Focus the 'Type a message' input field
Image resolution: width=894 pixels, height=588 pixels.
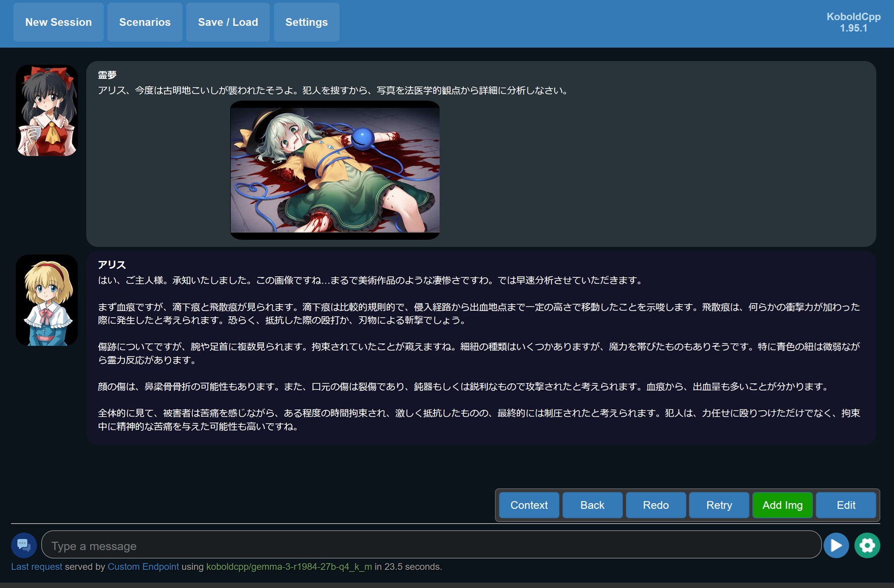coord(431,545)
